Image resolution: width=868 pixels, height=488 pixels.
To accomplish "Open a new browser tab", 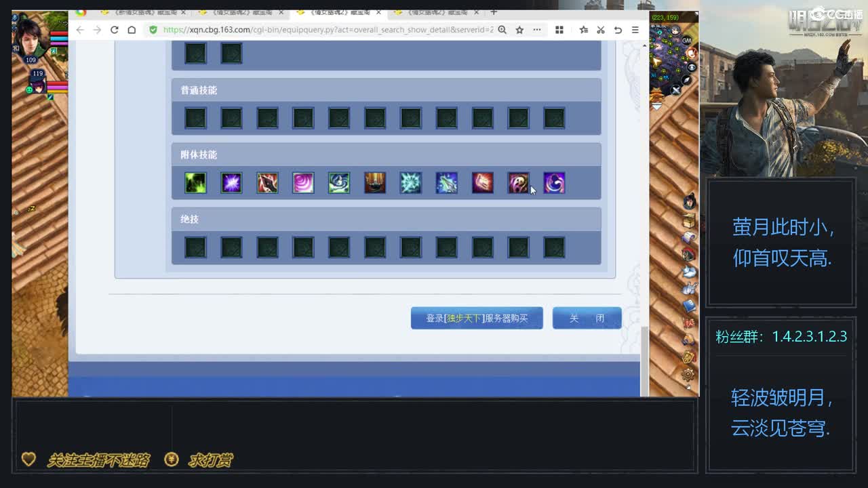I will [x=494, y=12].
